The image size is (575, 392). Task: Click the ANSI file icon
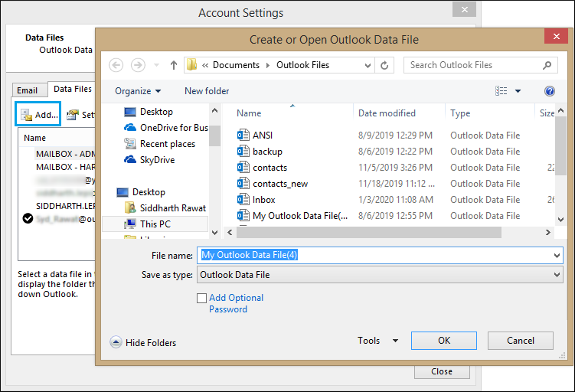point(243,136)
